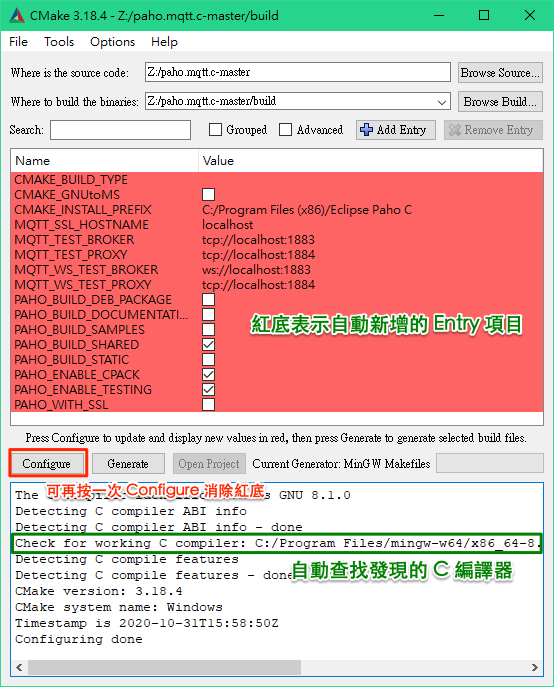Viewport: 554px width, 687px height.
Task: Toggle the Grouped checkbox
Action: pyautogui.click(x=215, y=130)
